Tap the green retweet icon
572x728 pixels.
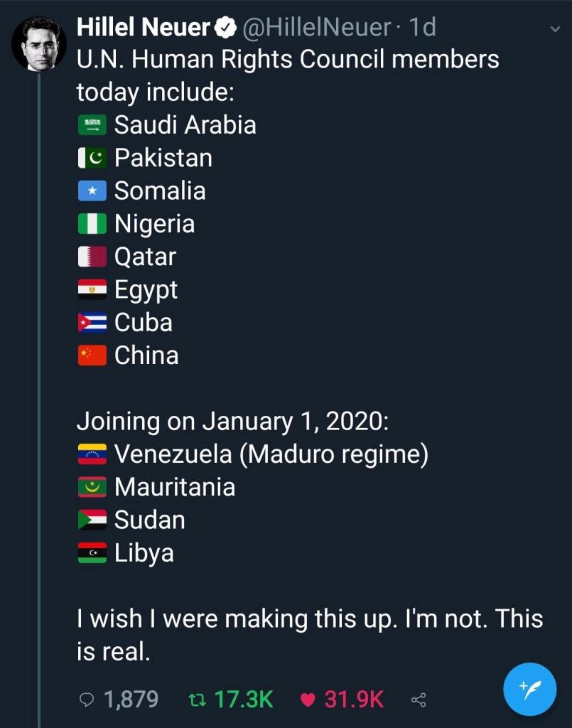pos(197,700)
